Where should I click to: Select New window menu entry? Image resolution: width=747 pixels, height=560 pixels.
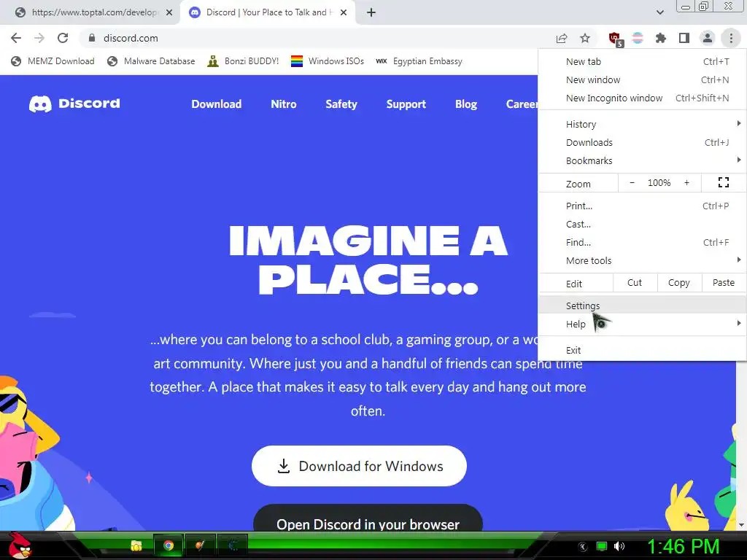[642, 79]
